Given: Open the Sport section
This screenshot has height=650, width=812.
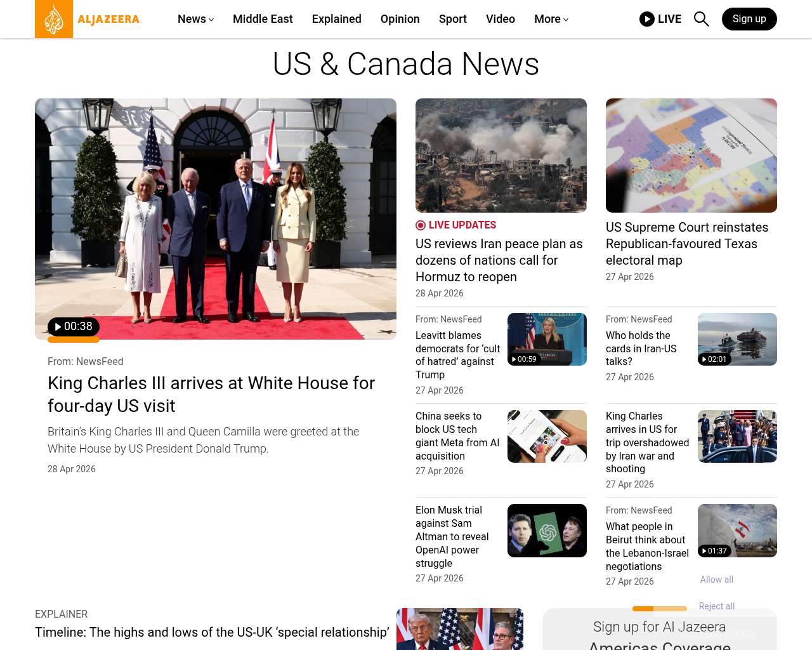Looking at the screenshot, I should [452, 19].
